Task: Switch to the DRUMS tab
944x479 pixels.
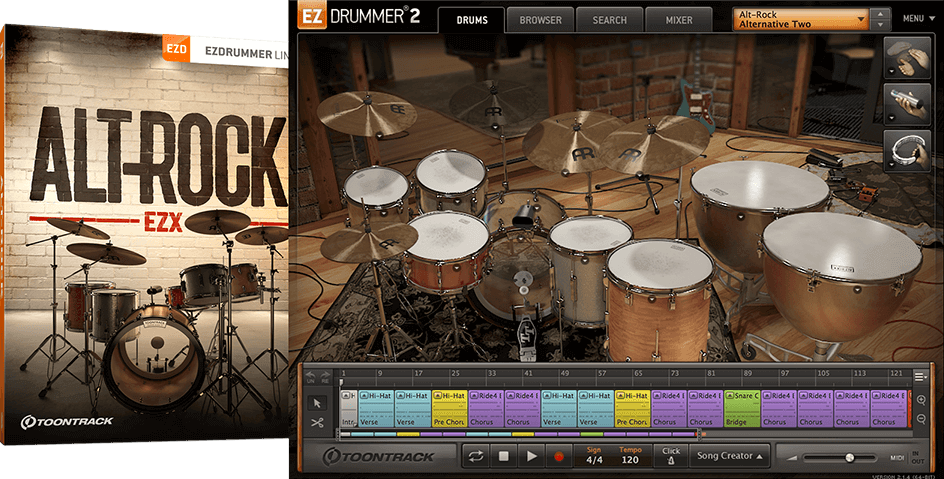Action: (472, 20)
